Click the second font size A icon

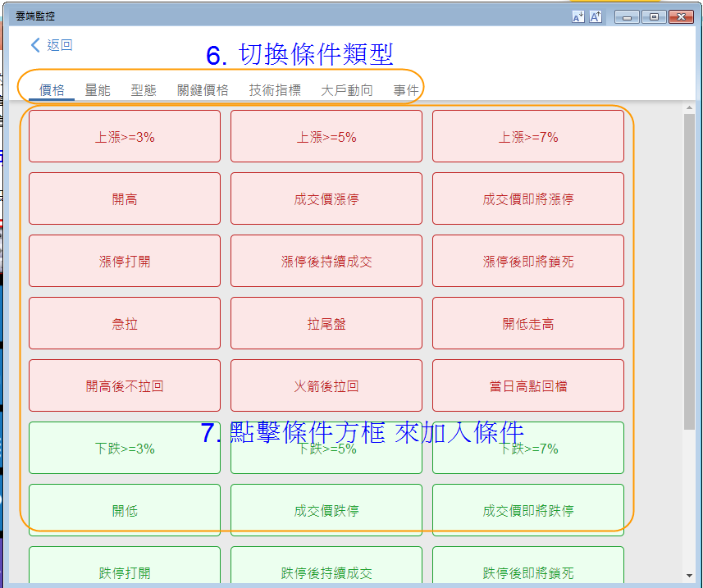tap(596, 16)
